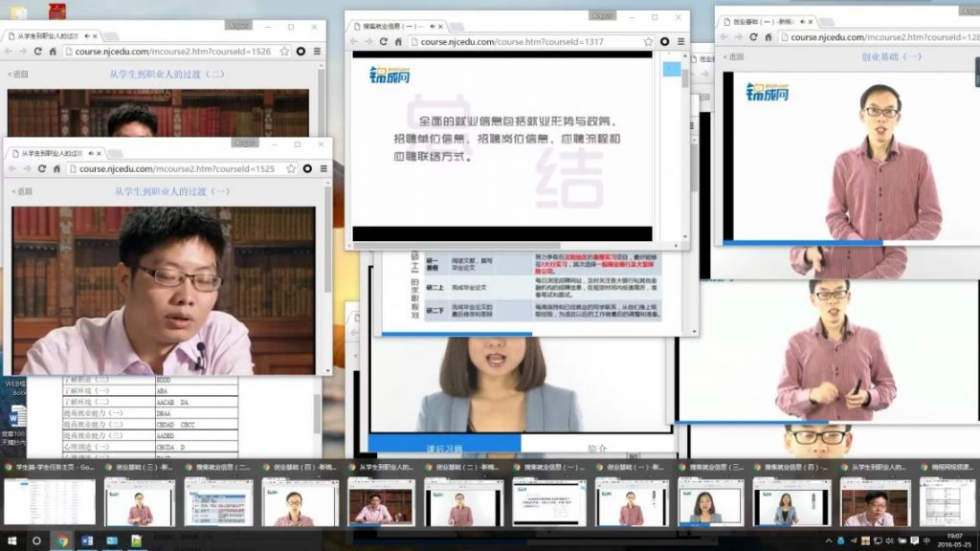Open Word from the Windows taskbar

tap(87, 540)
